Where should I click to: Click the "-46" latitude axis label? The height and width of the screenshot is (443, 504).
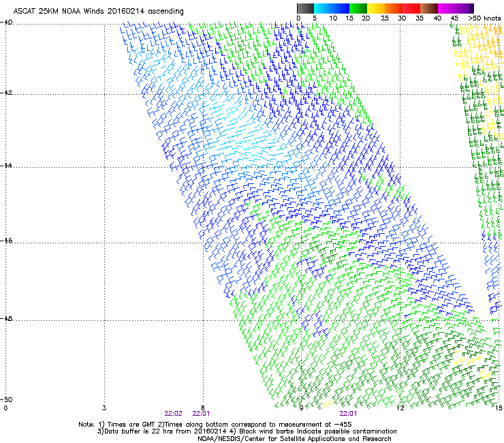point(6,241)
